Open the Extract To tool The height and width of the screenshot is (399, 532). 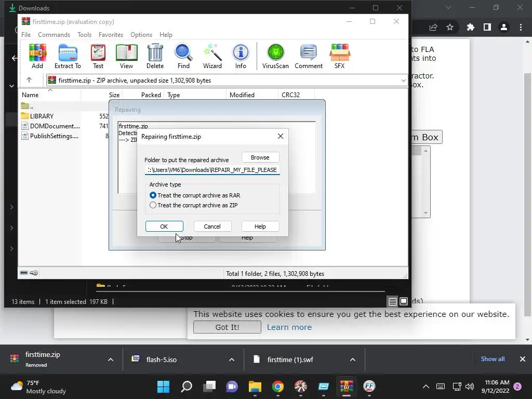(x=68, y=56)
